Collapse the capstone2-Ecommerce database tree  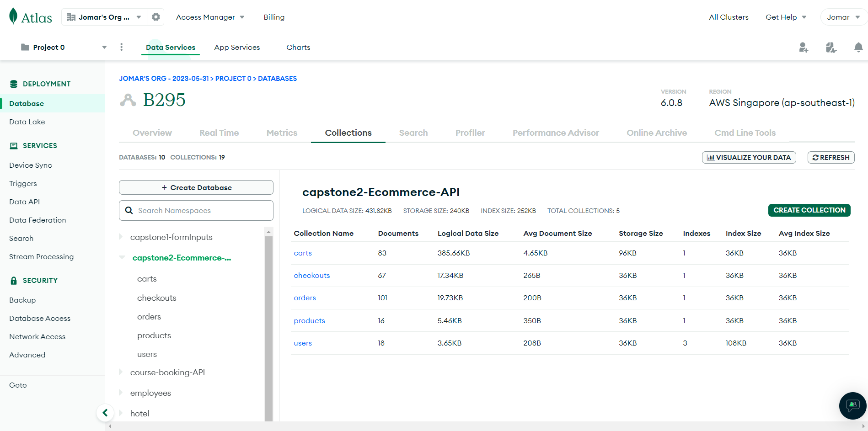coord(122,257)
